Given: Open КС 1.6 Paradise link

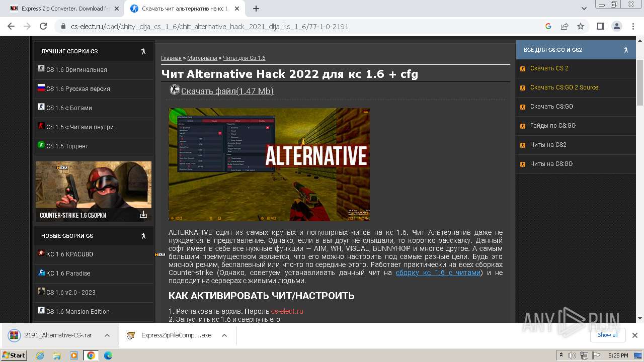Looking at the screenshot, I should [x=68, y=273].
